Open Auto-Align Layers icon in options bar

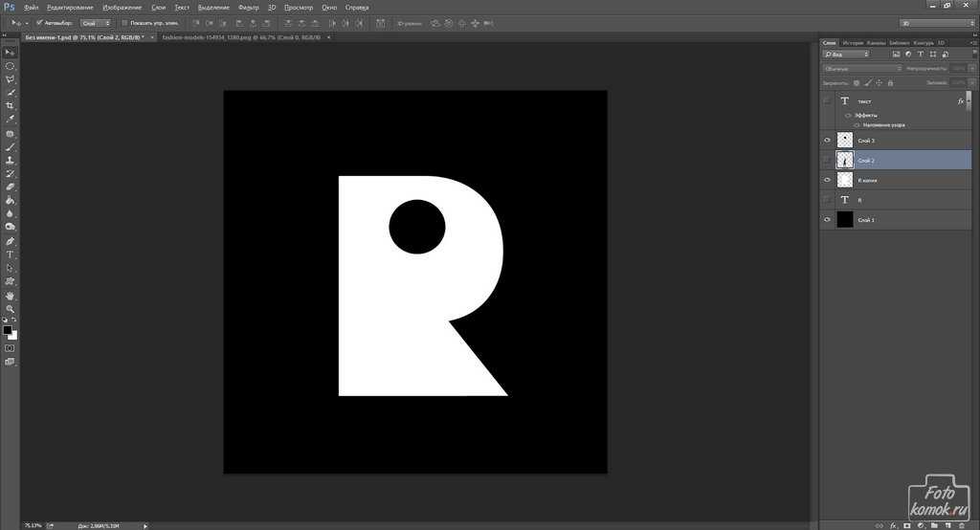(x=380, y=23)
